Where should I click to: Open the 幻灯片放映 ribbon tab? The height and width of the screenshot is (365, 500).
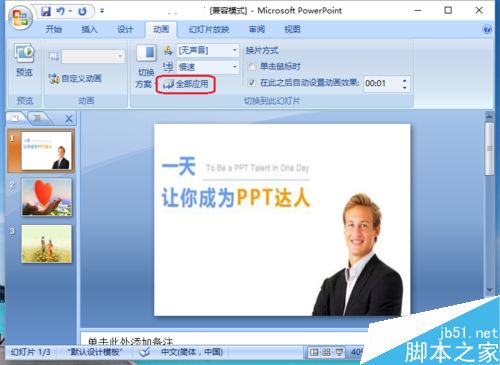pyautogui.click(x=209, y=29)
